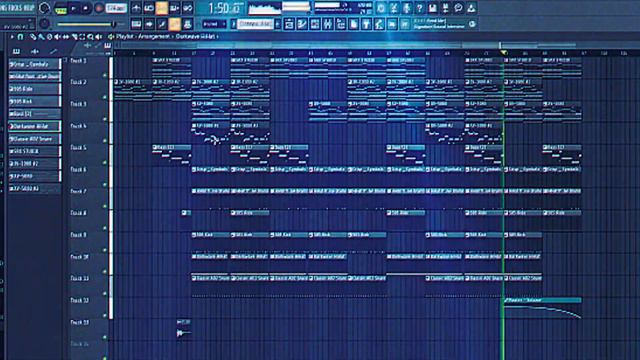Open the help question mark icon
Screen dimensions: 640x360
click(419, 8)
